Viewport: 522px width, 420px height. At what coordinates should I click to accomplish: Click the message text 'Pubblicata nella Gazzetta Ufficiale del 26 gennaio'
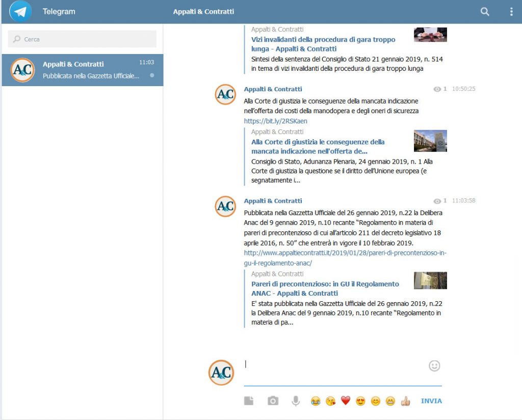point(343,228)
